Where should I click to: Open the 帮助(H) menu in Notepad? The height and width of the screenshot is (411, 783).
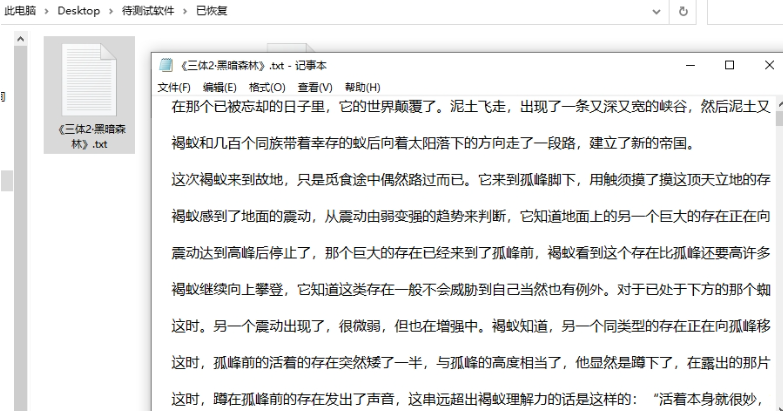pyautogui.click(x=363, y=87)
